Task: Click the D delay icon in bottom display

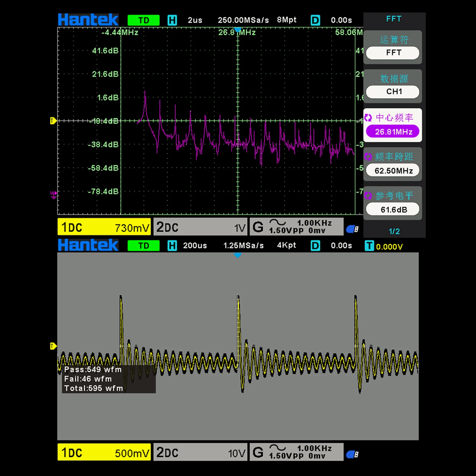Action: pyautogui.click(x=315, y=246)
